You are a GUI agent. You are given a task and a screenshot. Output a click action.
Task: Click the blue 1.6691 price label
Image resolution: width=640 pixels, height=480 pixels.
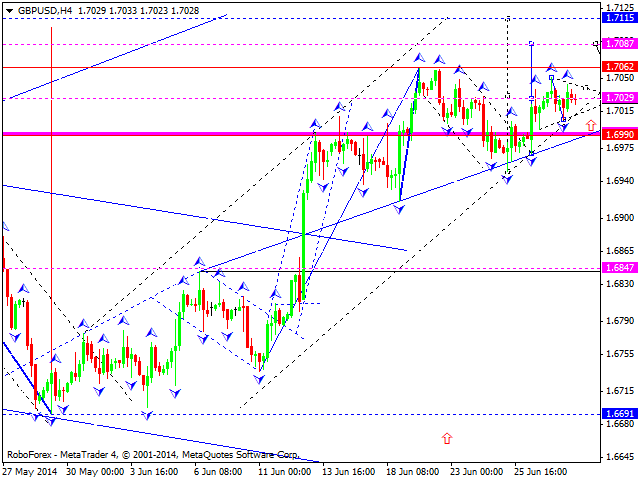click(x=620, y=412)
